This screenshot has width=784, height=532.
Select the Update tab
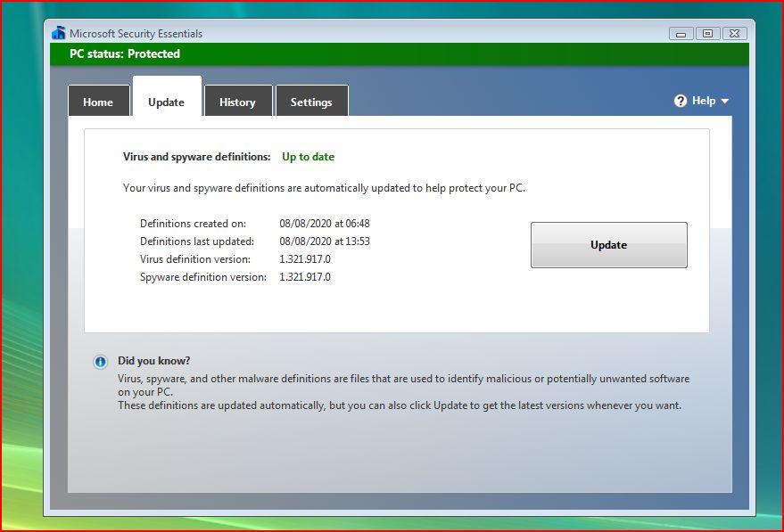[167, 97]
